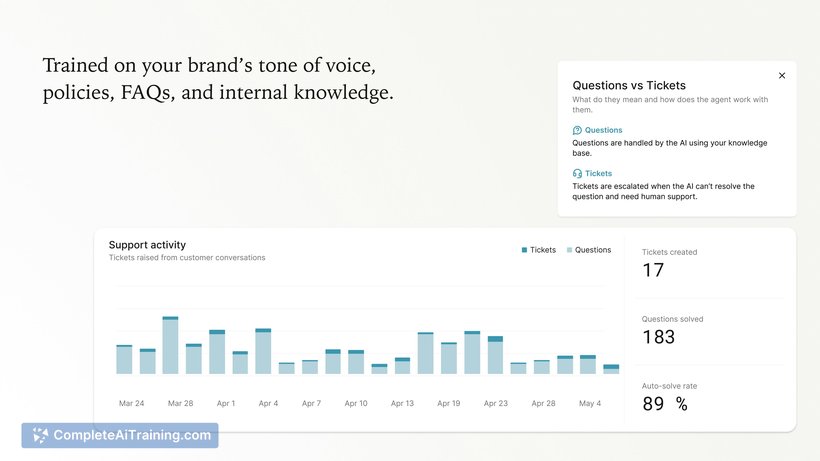Select the May 4 date label

point(590,404)
